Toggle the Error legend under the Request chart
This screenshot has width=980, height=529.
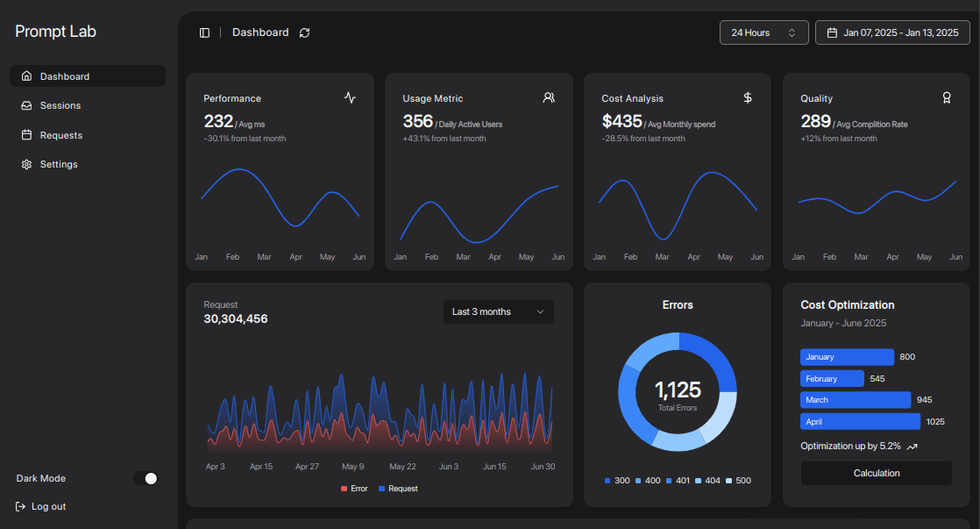coord(354,488)
